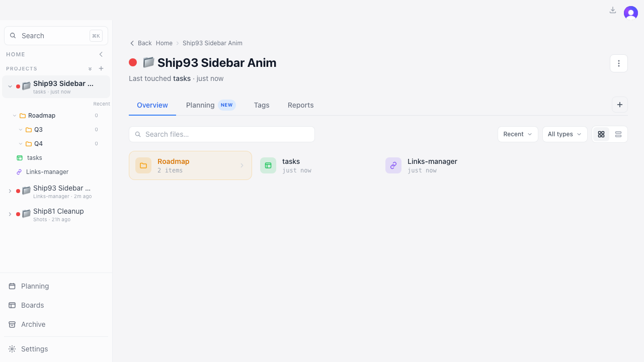Click the Roadmap folder icon in sidebar

(23, 116)
